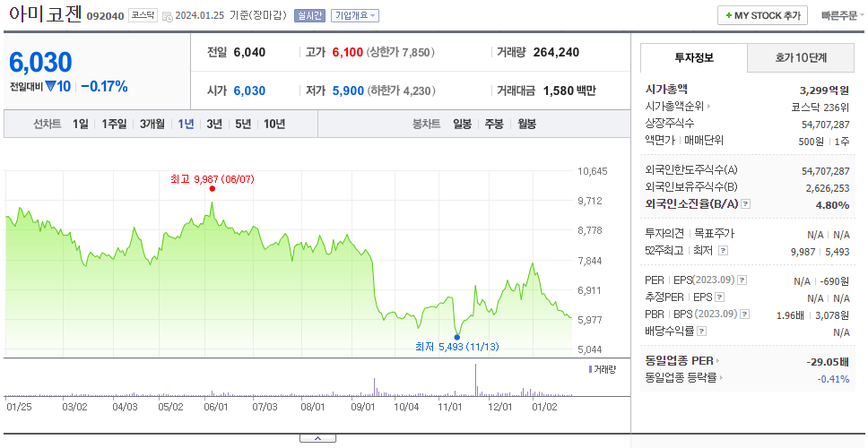
Task: Select the 3개월 line chart period
Action: click(x=152, y=125)
